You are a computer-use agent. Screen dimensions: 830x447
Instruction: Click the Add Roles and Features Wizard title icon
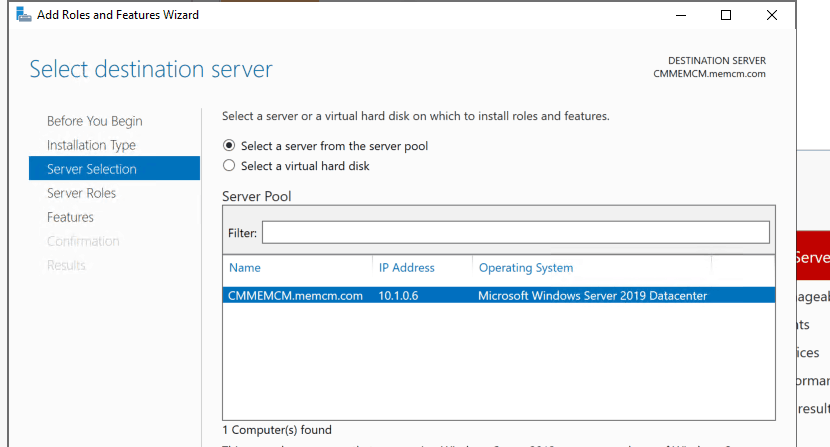pyautogui.click(x=24, y=14)
